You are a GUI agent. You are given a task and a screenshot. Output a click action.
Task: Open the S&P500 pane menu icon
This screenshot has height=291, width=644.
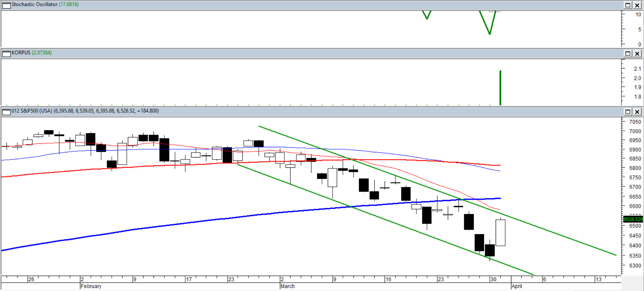coord(6,112)
